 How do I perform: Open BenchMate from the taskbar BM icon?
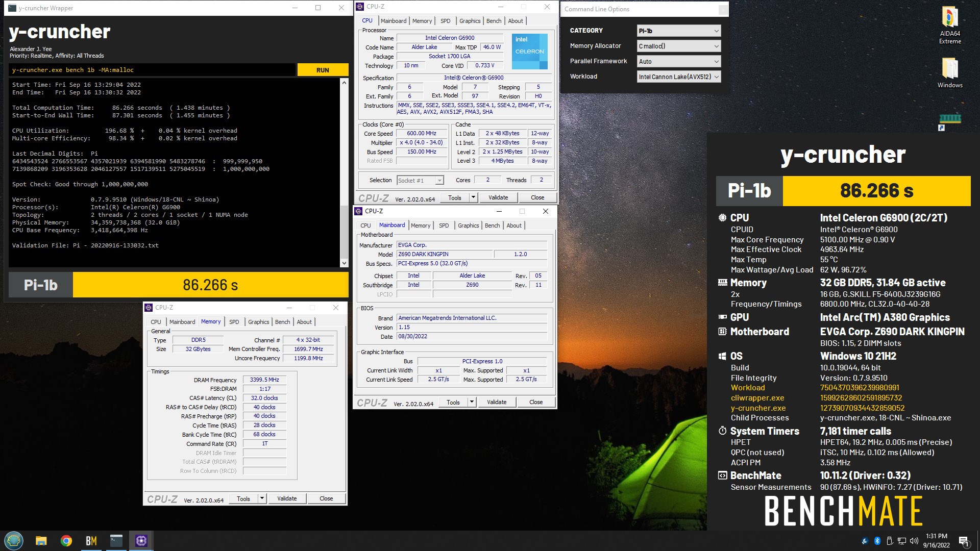tap(91, 541)
